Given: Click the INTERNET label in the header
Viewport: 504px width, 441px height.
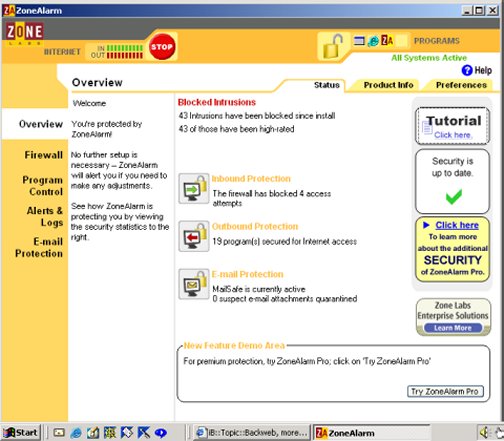Looking at the screenshot, I should click(x=62, y=52).
